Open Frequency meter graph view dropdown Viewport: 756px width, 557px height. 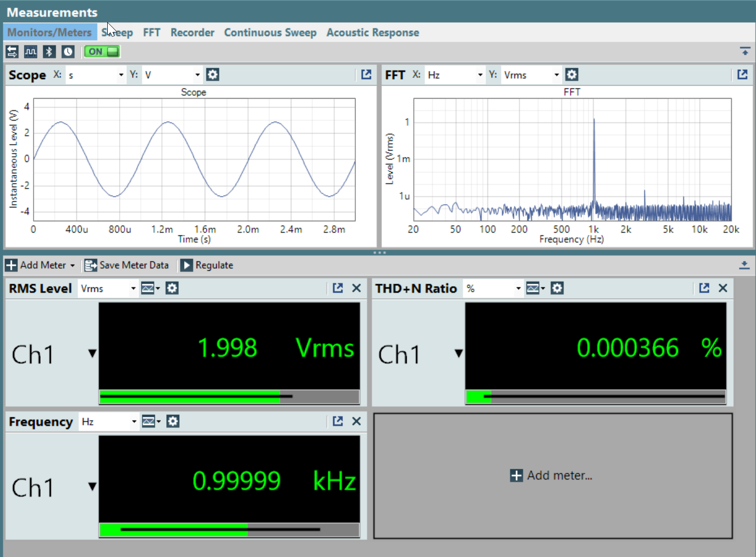(151, 422)
